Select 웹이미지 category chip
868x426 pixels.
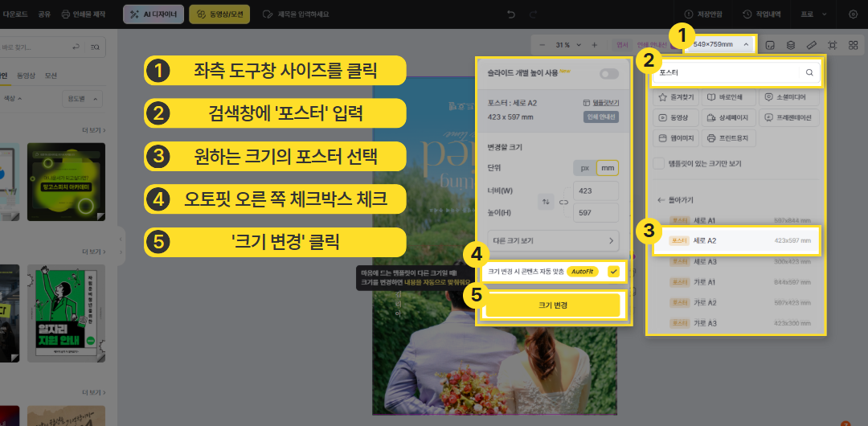tap(675, 137)
